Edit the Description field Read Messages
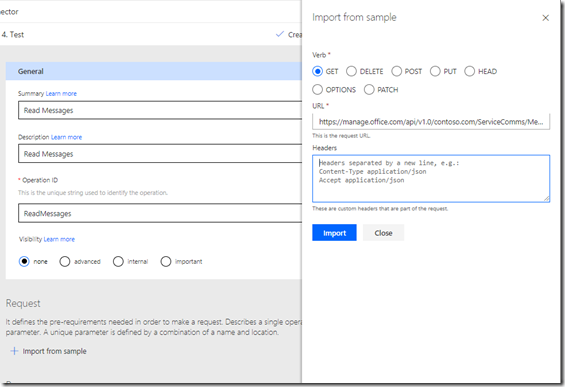The height and width of the screenshot is (387, 565). 160,154
